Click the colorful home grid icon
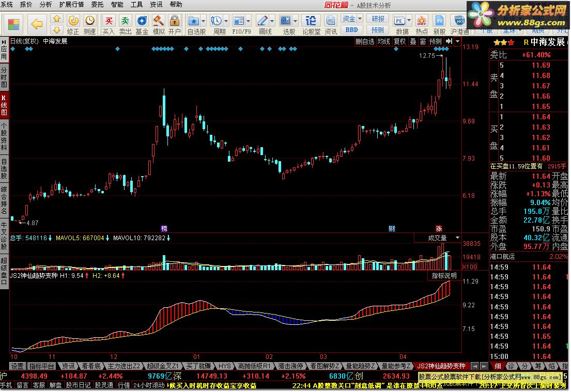 13,24
